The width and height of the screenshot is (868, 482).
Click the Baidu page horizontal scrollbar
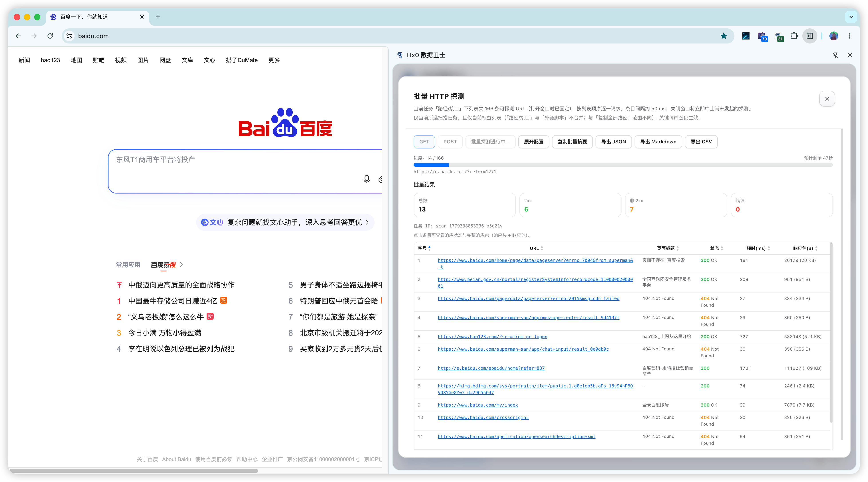[134, 470]
